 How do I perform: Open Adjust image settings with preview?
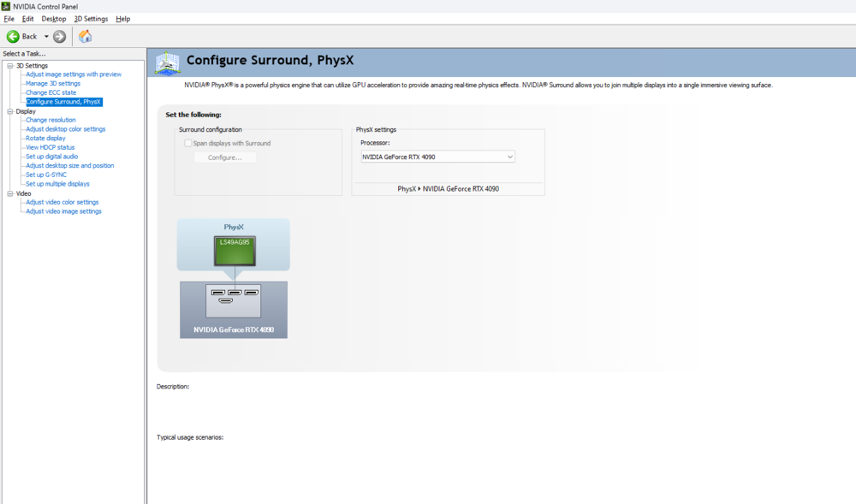click(74, 74)
